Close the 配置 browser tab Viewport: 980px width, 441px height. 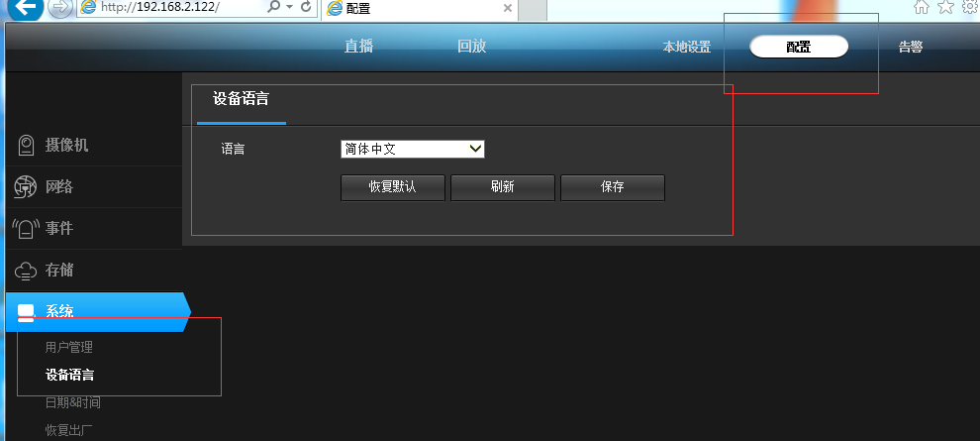[x=508, y=8]
